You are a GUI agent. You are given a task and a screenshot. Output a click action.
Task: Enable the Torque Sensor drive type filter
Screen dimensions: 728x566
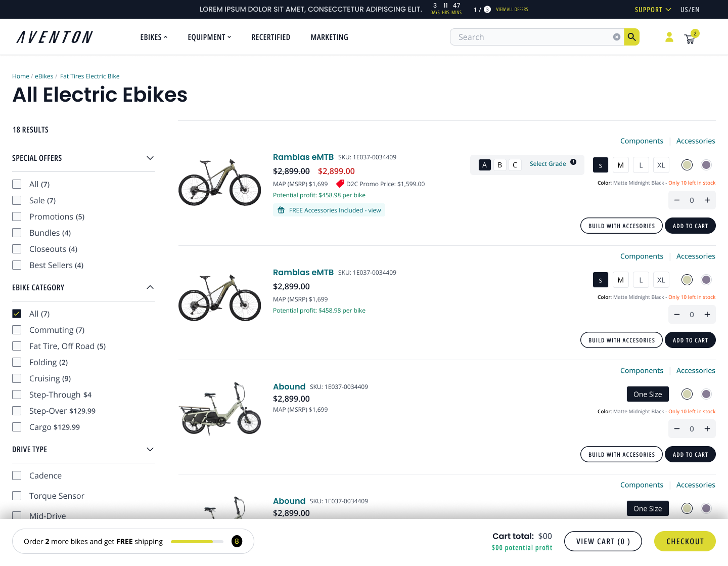(x=17, y=496)
